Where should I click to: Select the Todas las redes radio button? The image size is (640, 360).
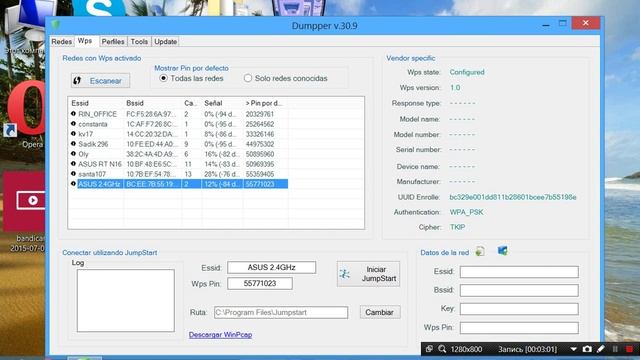[x=163, y=78]
